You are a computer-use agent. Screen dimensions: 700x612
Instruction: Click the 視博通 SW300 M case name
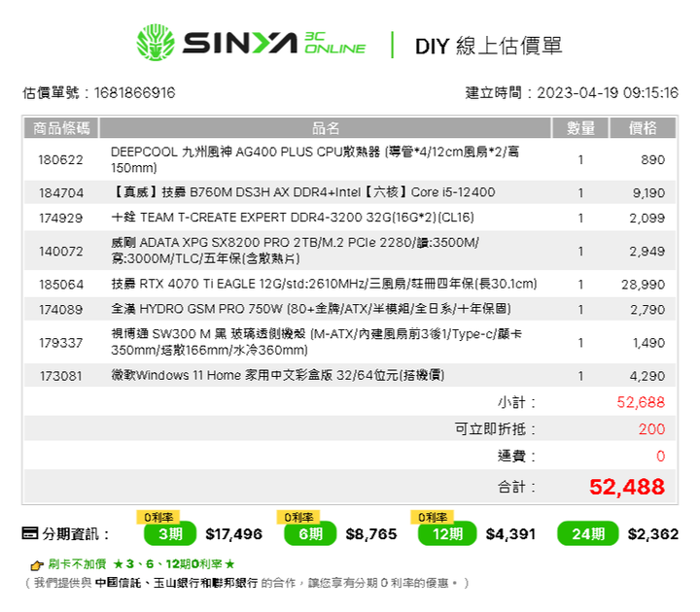[316, 342]
